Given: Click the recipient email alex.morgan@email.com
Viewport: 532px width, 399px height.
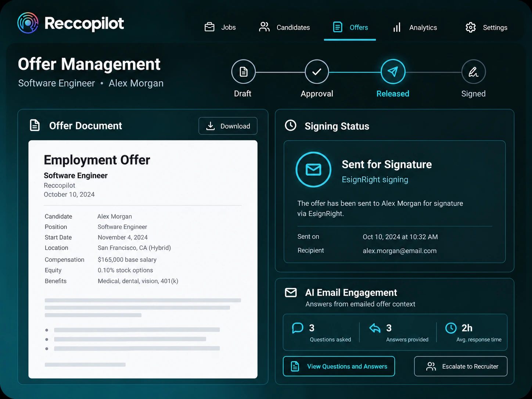Looking at the screenshot, I should [400, 251].
